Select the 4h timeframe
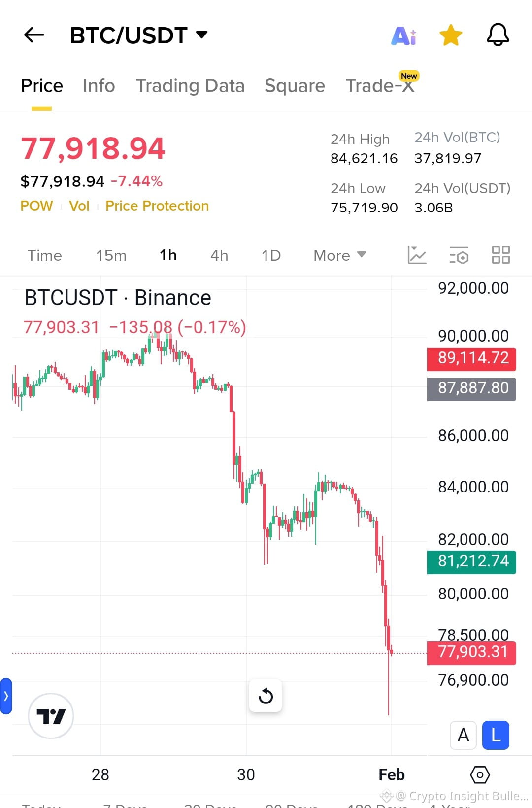 [219, 255]
